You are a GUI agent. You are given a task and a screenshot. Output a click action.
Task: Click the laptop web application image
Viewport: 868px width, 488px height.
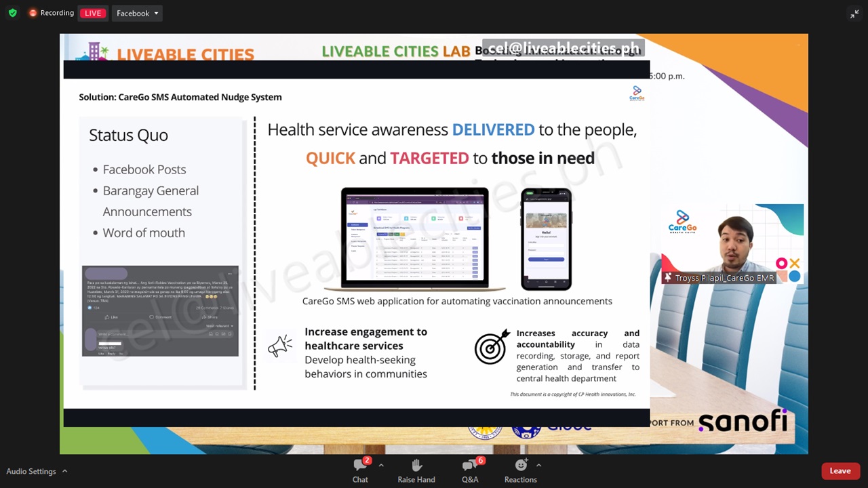point(414,239)
